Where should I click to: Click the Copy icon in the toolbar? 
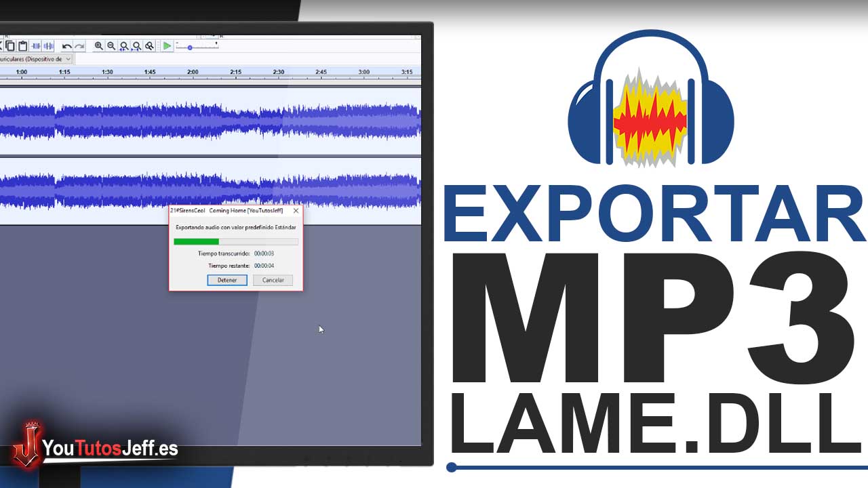click(10, 46)
